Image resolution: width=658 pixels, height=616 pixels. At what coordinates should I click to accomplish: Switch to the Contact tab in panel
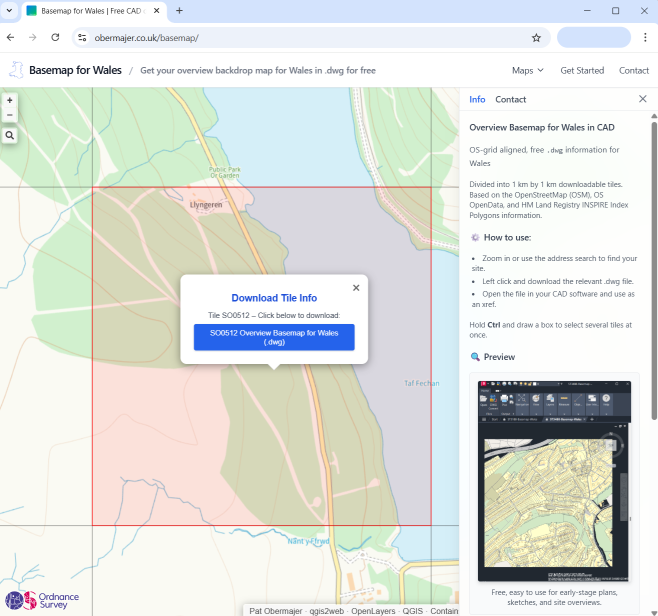[x=510, y=99]
